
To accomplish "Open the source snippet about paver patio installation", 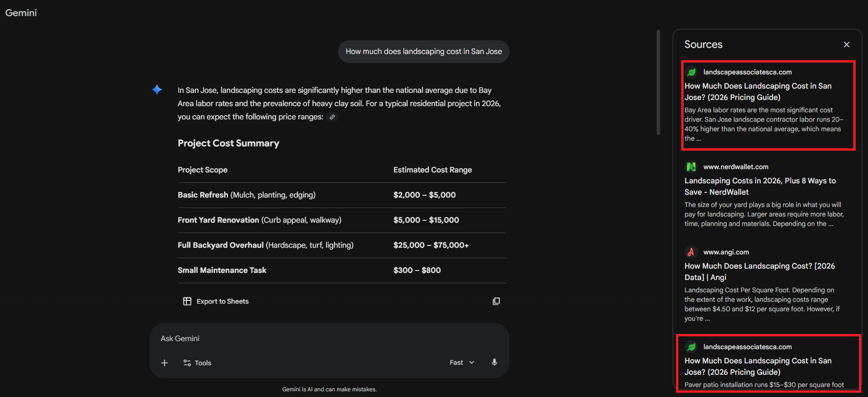I will [764, 385].
